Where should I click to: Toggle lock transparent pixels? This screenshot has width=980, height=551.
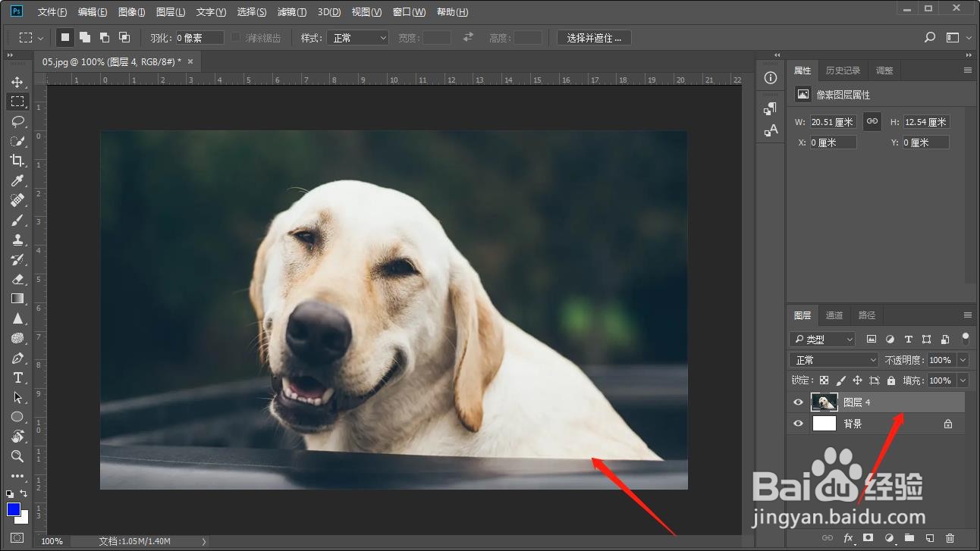825,380
